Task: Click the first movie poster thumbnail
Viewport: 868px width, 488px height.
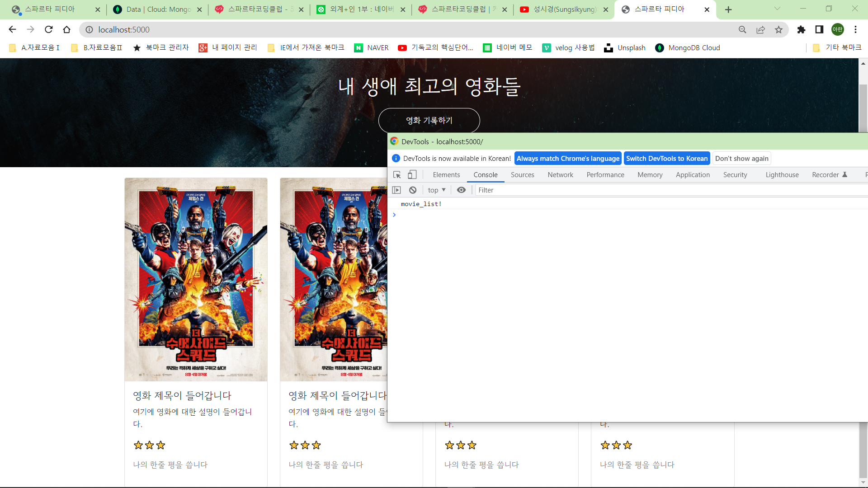Action: [x=196, y=280]
